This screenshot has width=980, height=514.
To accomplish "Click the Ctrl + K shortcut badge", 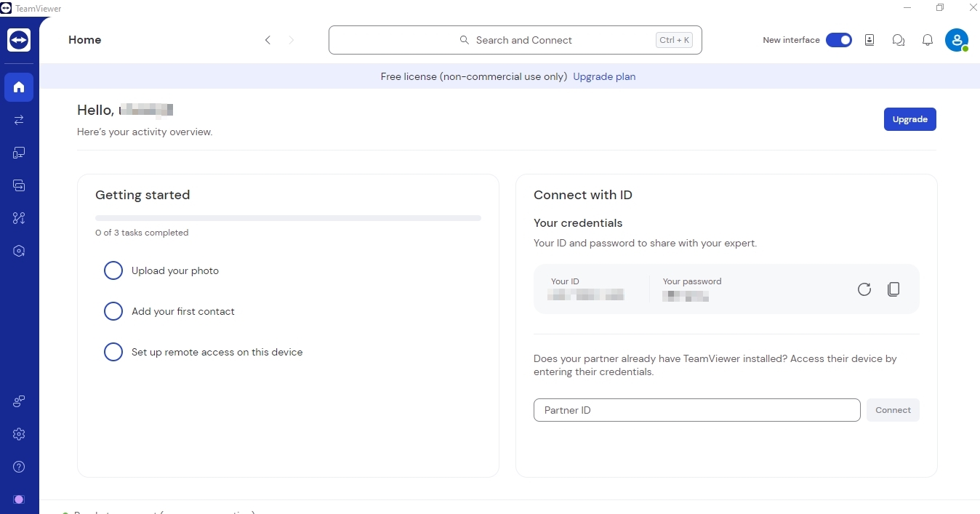I will [675, 40].
